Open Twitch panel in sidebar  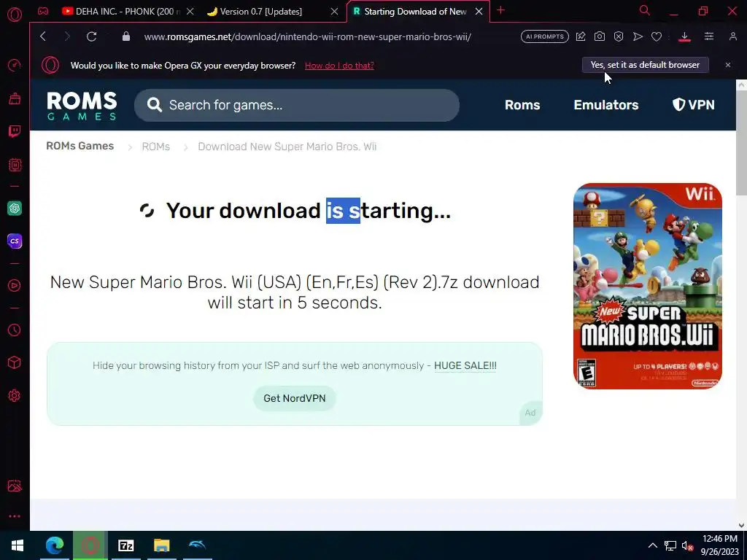15,131
